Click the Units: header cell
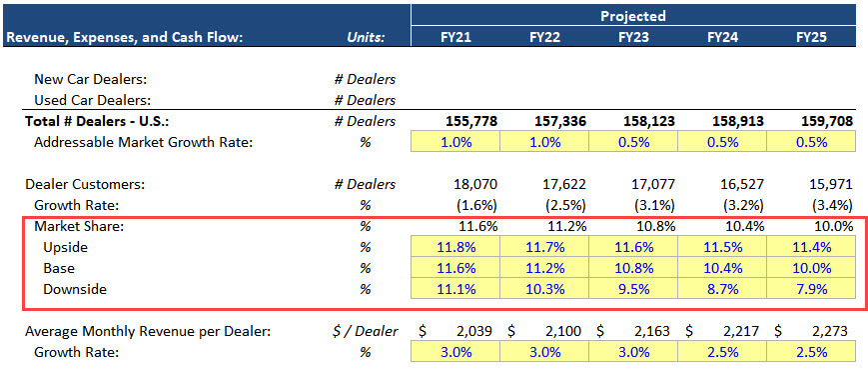The height and width of the screenshot is (371, 868). click(366, 38)
